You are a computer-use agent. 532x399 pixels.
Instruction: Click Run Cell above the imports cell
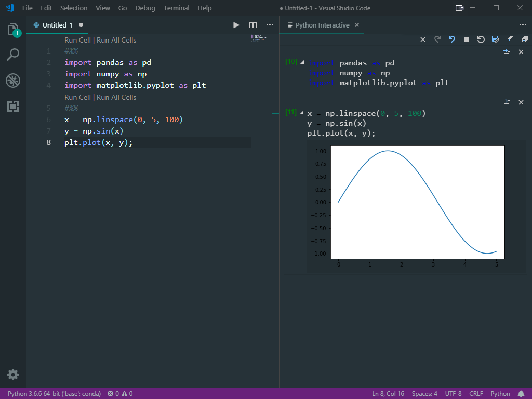(77, 40)
